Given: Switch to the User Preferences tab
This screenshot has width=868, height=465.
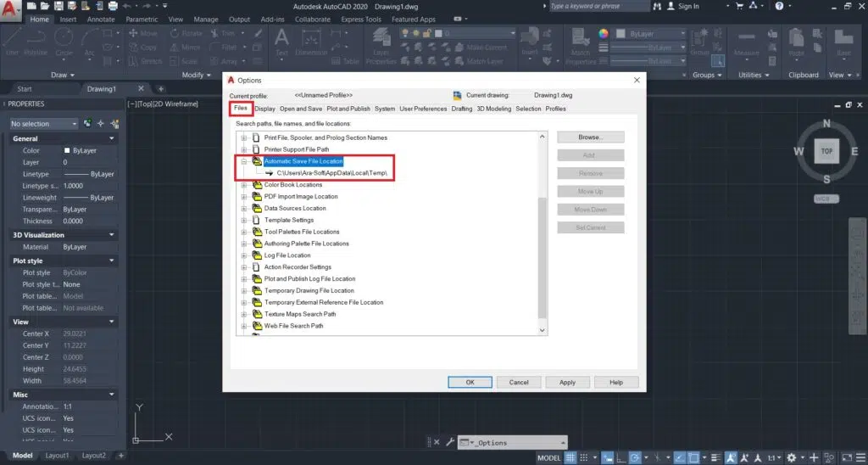Looking at the screenshot, I should pyautogui.click(x=423, y=109).
